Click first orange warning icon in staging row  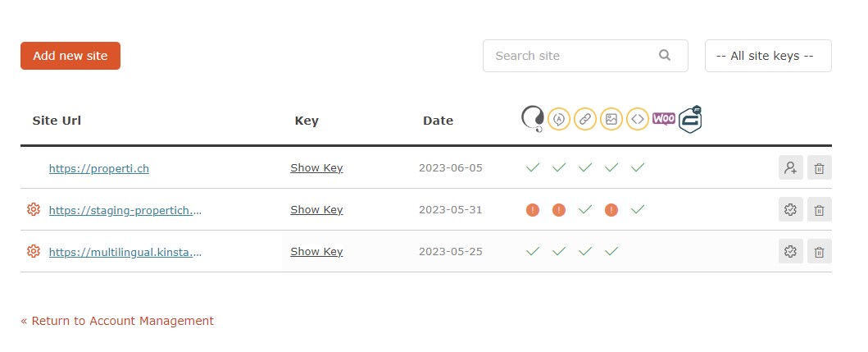(x=533, y=210)
